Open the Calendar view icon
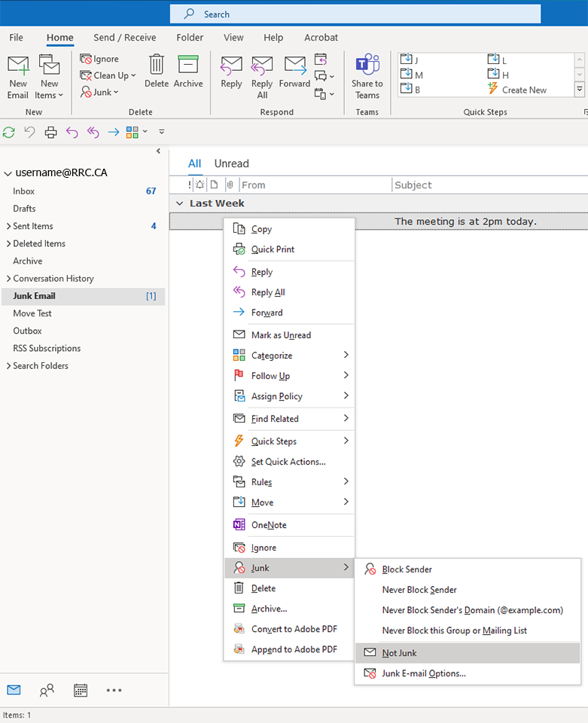The width and height of the screenshot is (588, 723). coord(81,690)
